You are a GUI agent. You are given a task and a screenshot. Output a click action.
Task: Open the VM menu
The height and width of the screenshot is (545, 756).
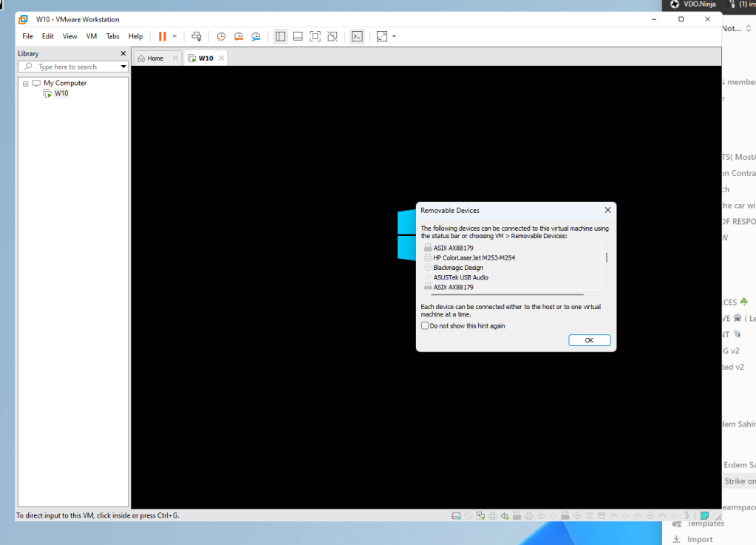[x=91, y=36]
